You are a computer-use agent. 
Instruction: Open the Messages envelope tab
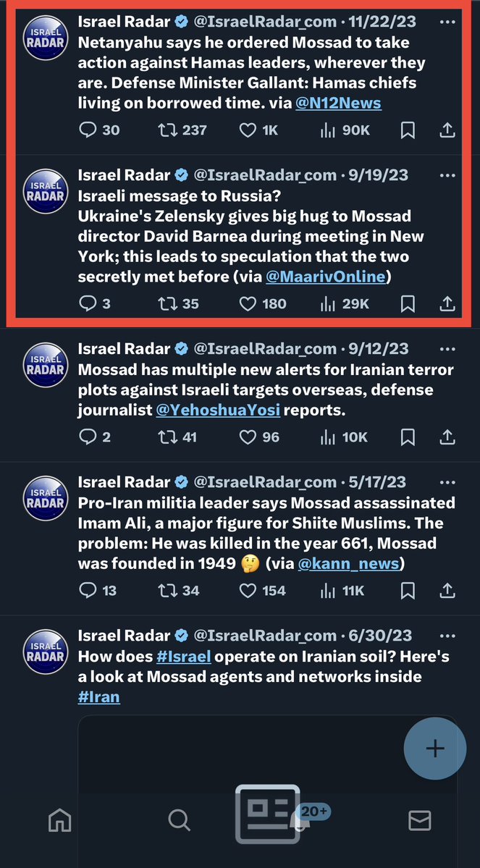click(x=420, y=820)
